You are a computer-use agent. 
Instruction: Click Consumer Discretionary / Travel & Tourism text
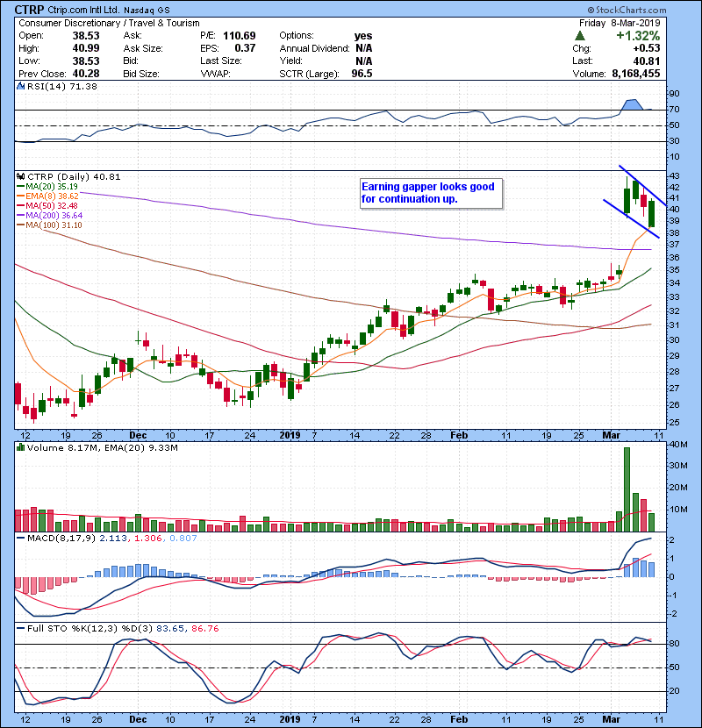[109, 23]
